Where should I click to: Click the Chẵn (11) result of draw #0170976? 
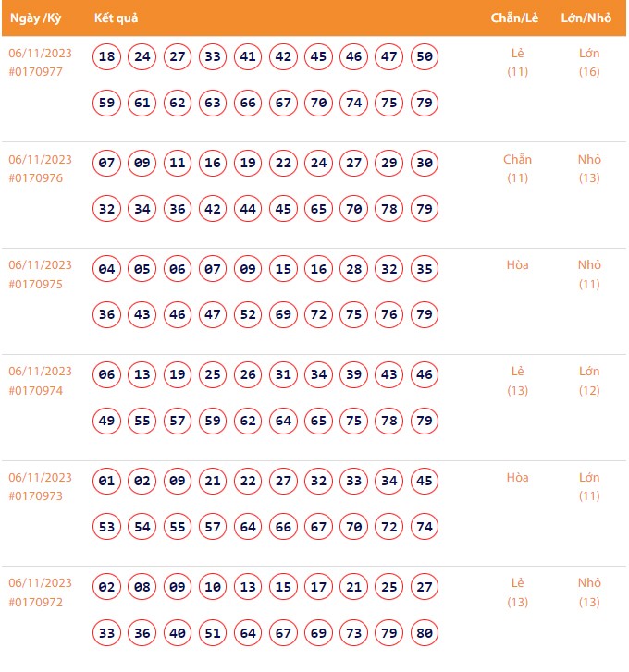coord(517,168)
